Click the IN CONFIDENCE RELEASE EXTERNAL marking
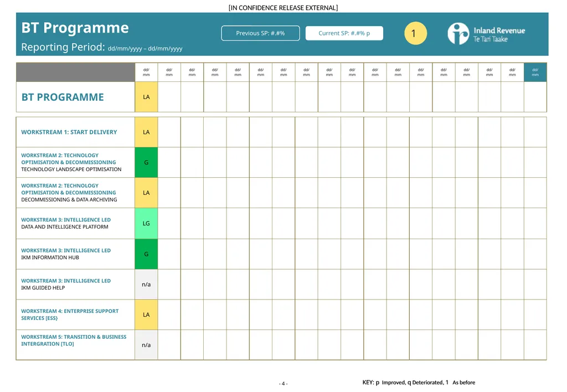The image size is (567, 392). pyautogui.click(x=283, y=8)
